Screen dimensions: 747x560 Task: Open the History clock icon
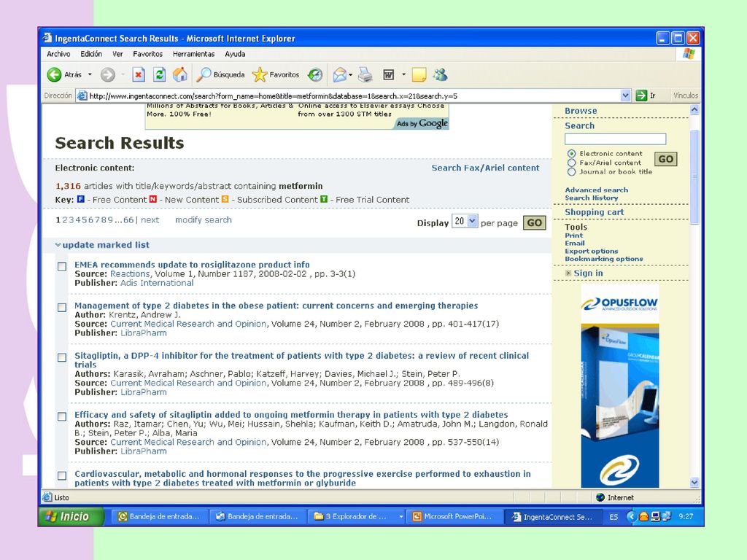(315, 74)
